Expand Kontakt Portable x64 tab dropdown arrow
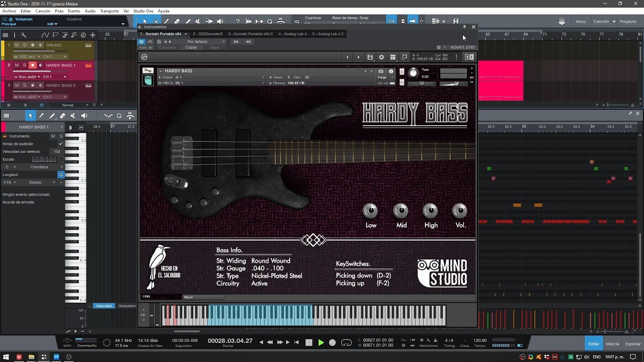Viewport: 644px width, 362px height. click(185, 34)
